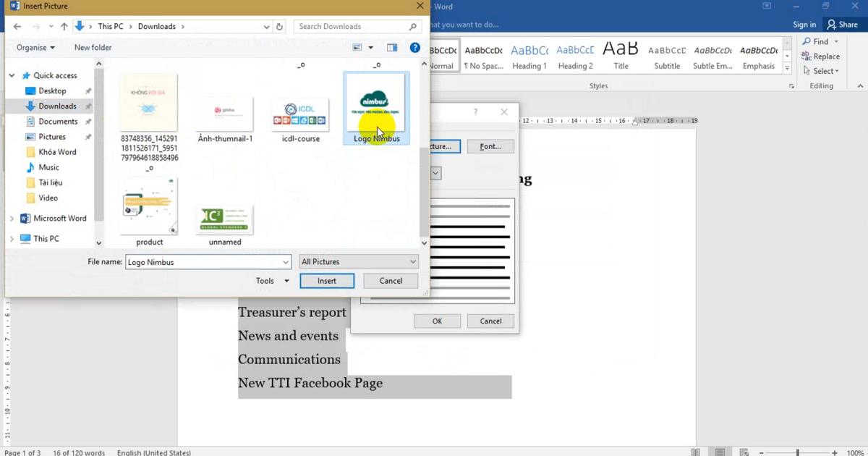
Task: Expand the Microsoft Word tree node
Action: [12, 219]
